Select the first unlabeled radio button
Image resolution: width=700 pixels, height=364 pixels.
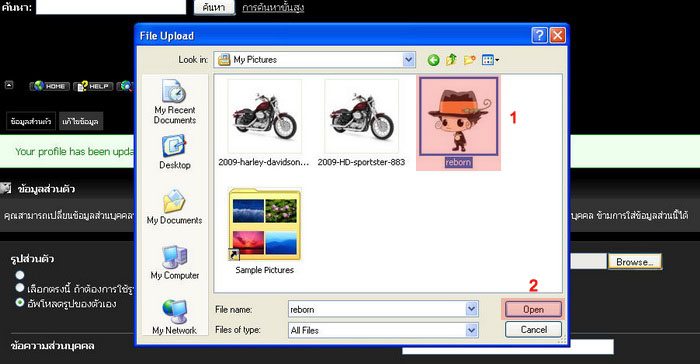(x=20, y=275)
